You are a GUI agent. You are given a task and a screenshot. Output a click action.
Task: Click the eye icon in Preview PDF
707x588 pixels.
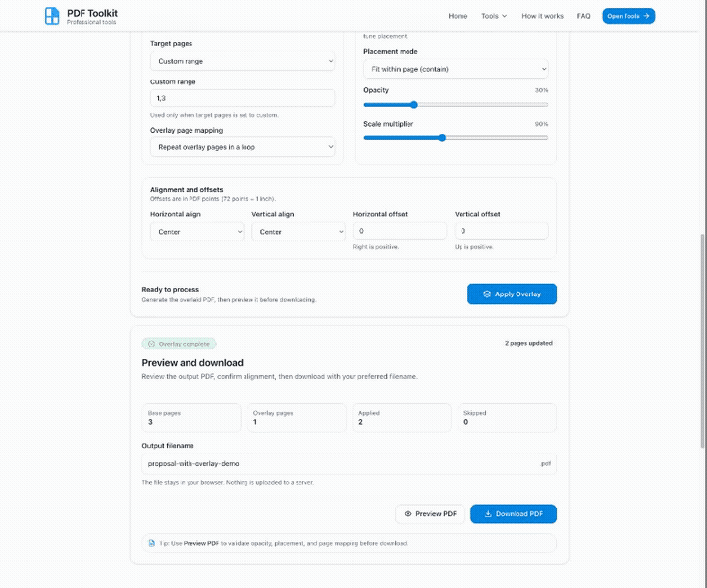[x=408, y=514]
